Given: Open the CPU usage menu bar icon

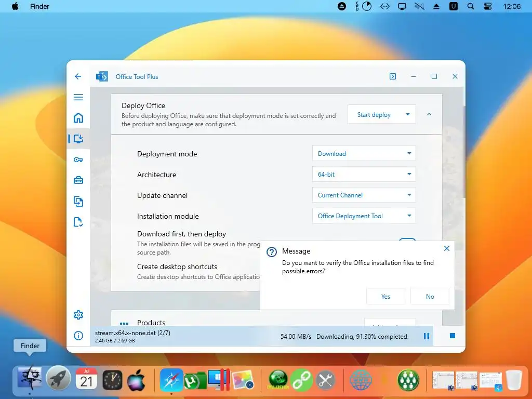Looking at the screenshot, I should pyautogui.click(x=363, y=6).
